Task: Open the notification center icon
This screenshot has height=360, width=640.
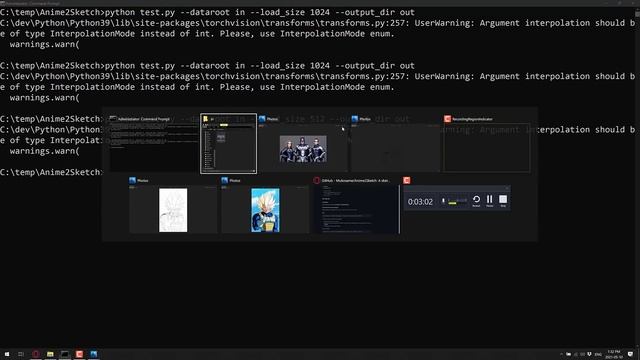Action: [x=630, y=354]
